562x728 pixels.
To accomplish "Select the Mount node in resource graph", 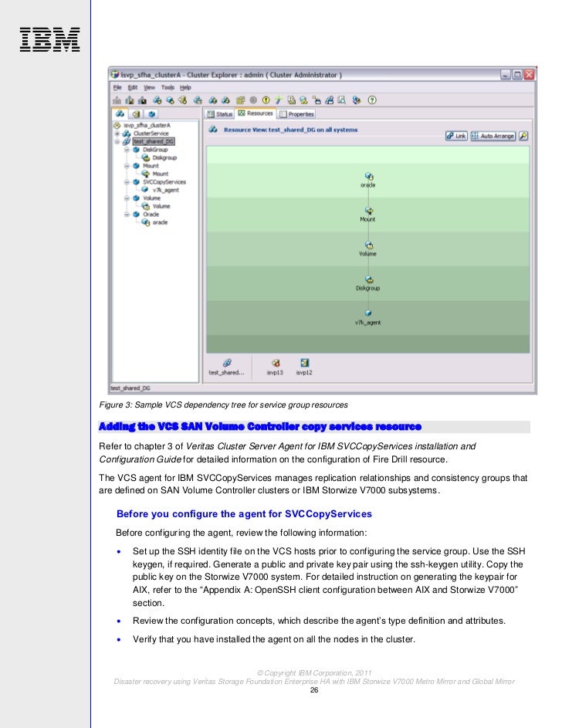I will [x=368, y=214].
